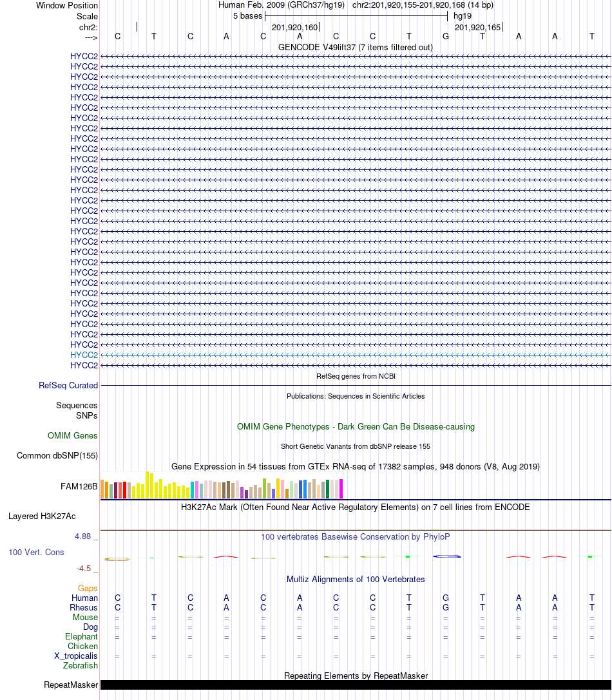Screen dimensions: 612x700
Task: Click the Layered H3K27Ac track label
Action: [x=42, y=516]
